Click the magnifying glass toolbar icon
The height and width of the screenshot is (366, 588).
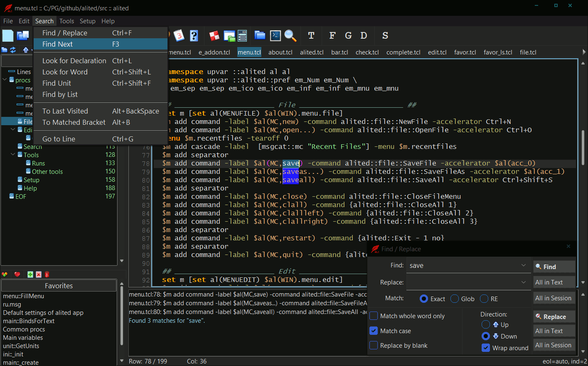[290, 36]
